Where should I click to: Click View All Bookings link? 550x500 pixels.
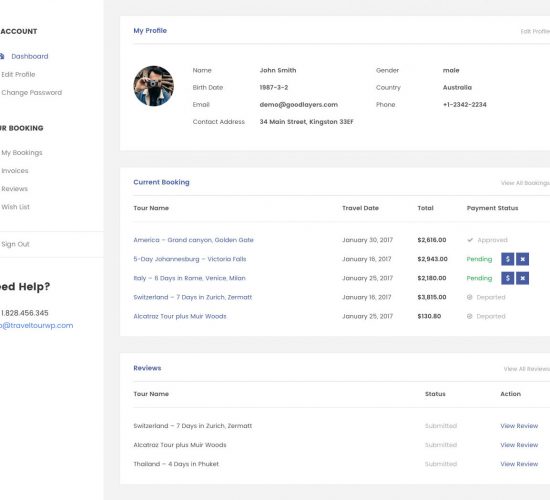(x=525, y=183)
